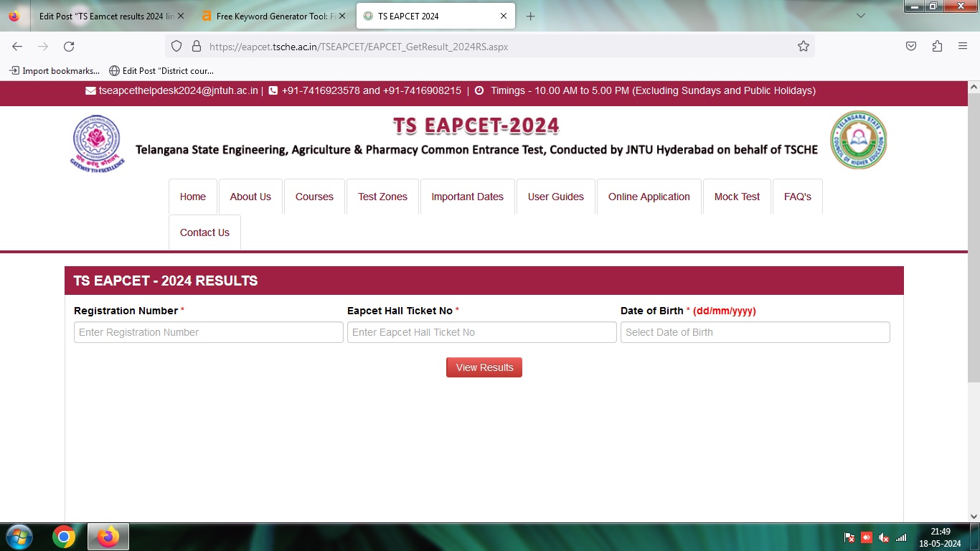Open the Contact Us menu item
The height and width of the screenshot is (551, 980).
click(x=204, y=232)
